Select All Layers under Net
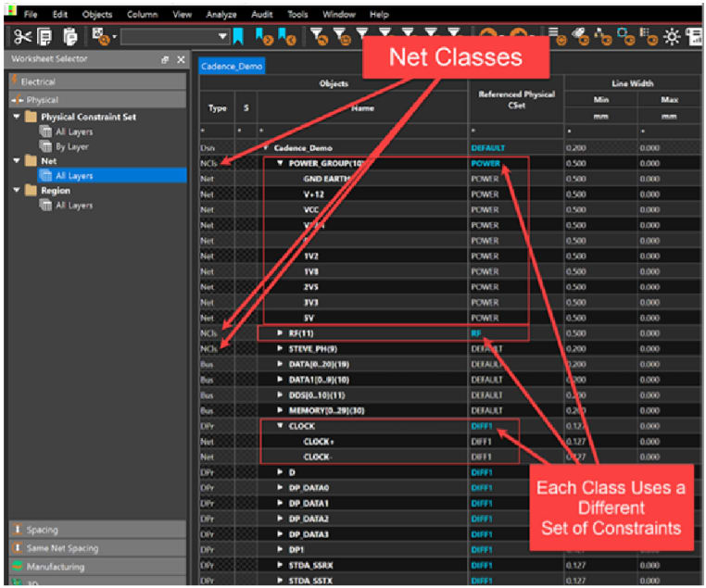This screenshot has width=706, height=588. click(x=74, y=175)
